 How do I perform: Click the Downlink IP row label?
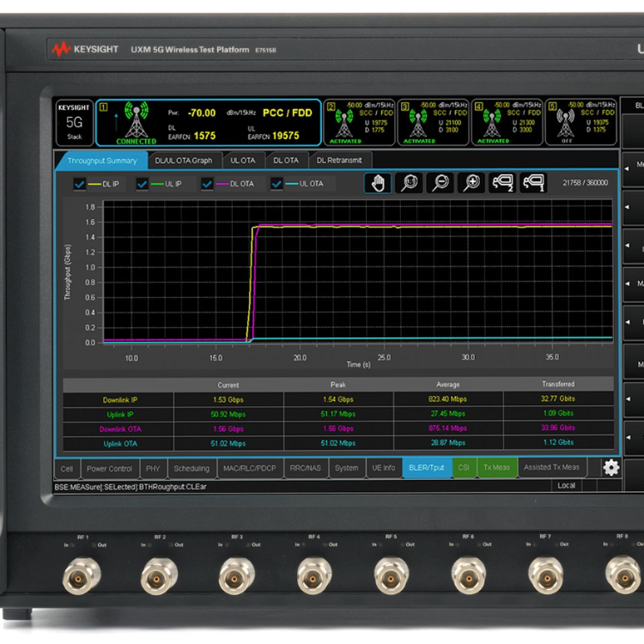coord(120,400)
